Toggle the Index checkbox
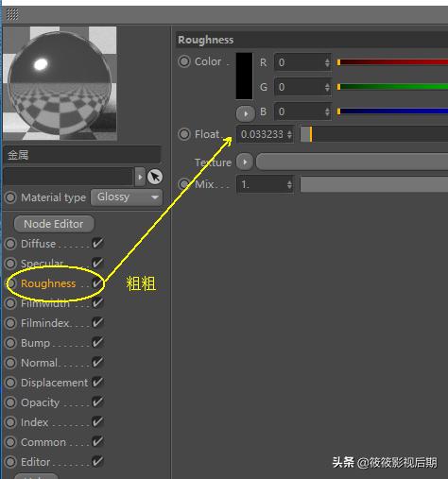The width and height of the screenshot is (448, 479). (97, 421)
